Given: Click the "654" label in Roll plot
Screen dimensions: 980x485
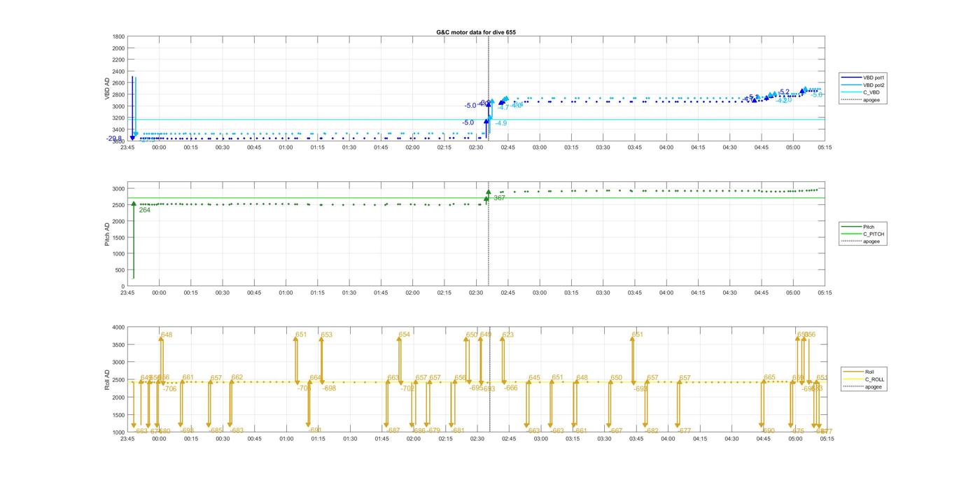Looking at the screenshot, I should tap(404, 335).
